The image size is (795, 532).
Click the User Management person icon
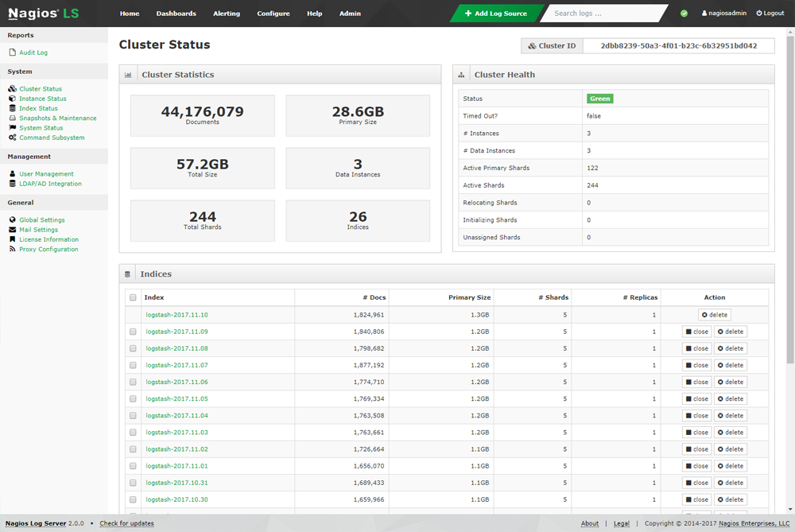(12, 174)
